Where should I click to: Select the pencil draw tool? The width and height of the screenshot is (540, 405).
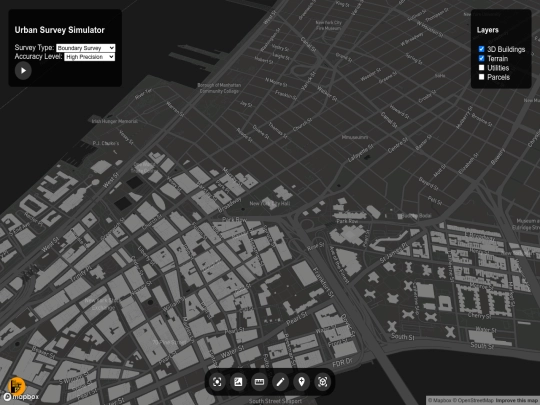tap(280, 382)
